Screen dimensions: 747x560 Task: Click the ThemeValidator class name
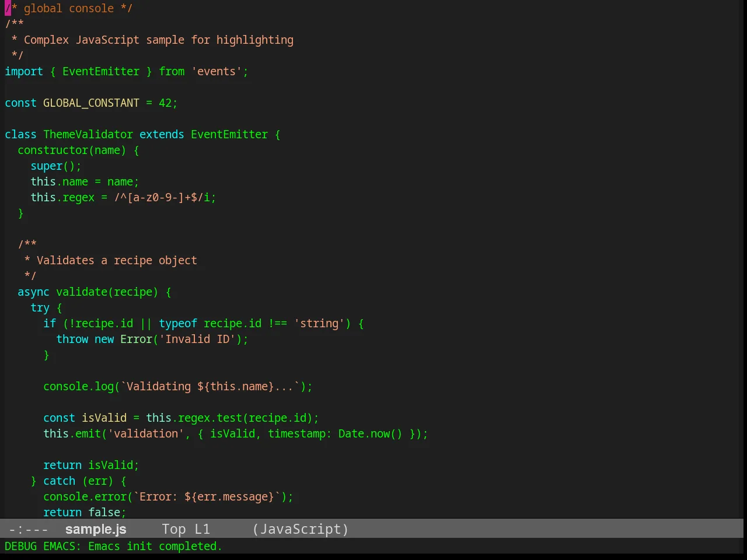pyautogui.click(x=88, y=134)
